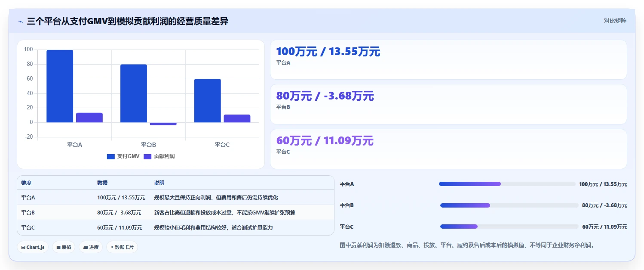Click the 平台A x-axis label
The width and height of the screenshot is (644, 270).
tap(74, 145)
